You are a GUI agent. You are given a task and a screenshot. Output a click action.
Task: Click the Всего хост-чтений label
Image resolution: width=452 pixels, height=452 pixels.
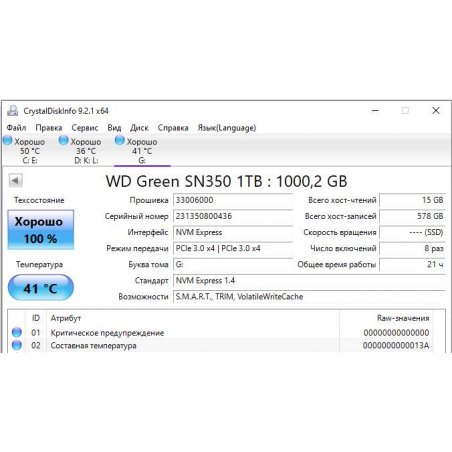click(342, 200)
